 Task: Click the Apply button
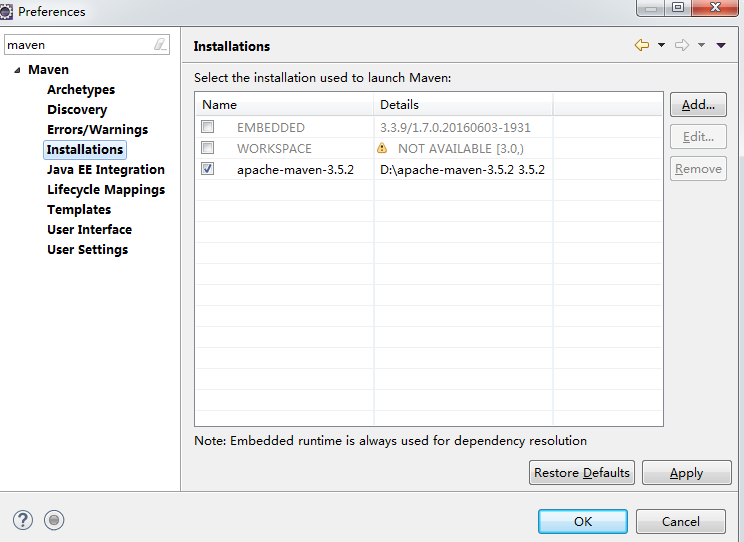[686, 473]
